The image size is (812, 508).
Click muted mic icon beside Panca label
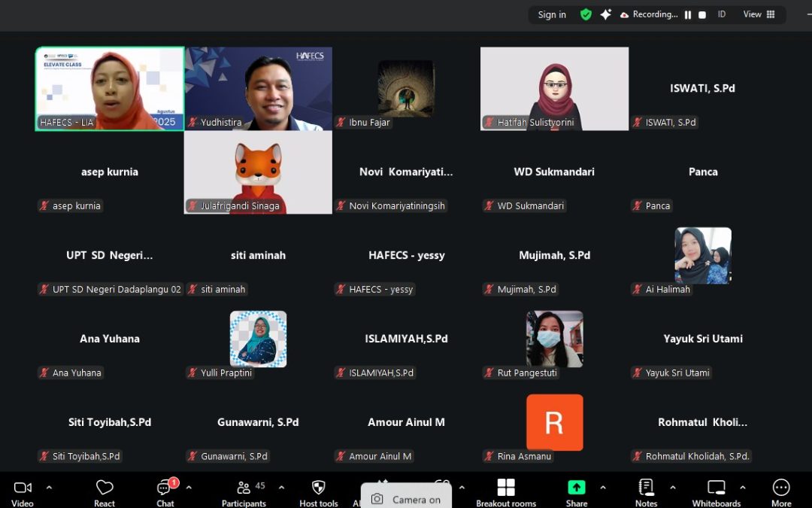(x=638, y=205)
